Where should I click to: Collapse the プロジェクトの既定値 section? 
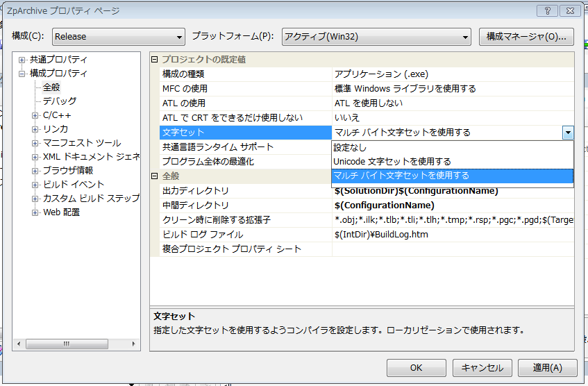coord(155,59)
